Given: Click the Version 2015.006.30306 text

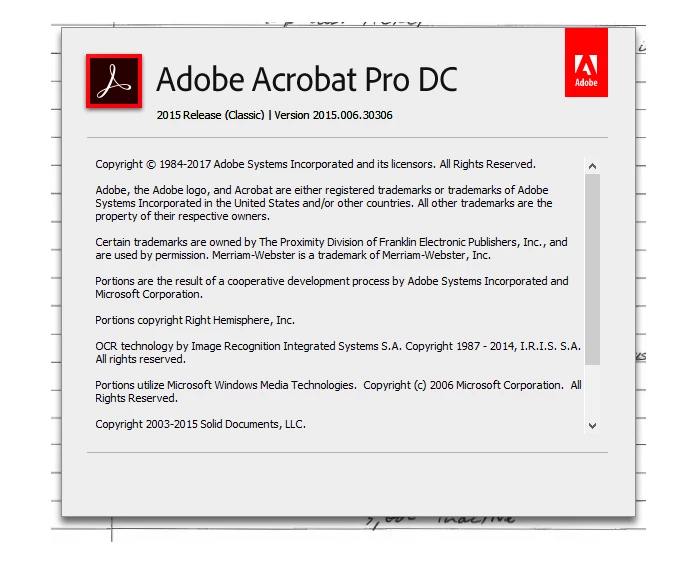Looking at the screenshot, I should (x=333, y=115).
